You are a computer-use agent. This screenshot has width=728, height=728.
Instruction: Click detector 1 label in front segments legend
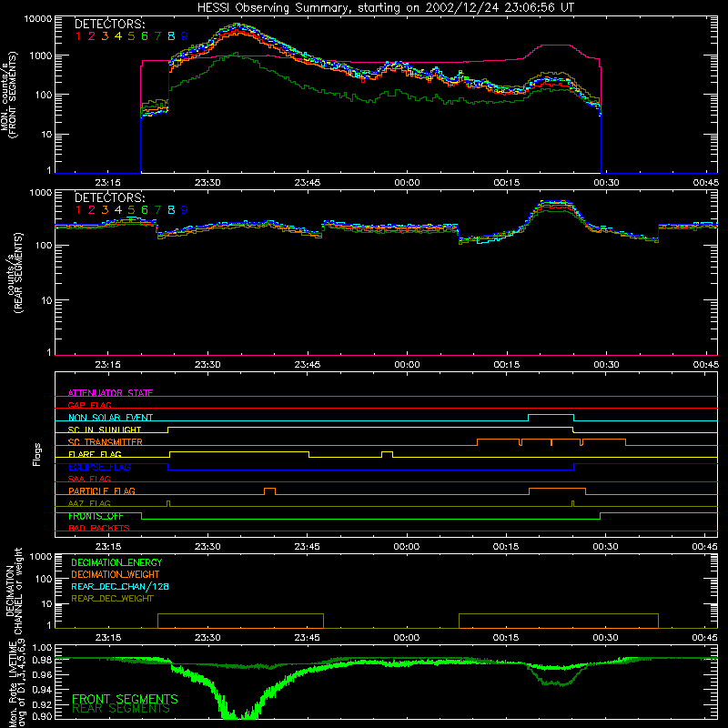point(78,36)
